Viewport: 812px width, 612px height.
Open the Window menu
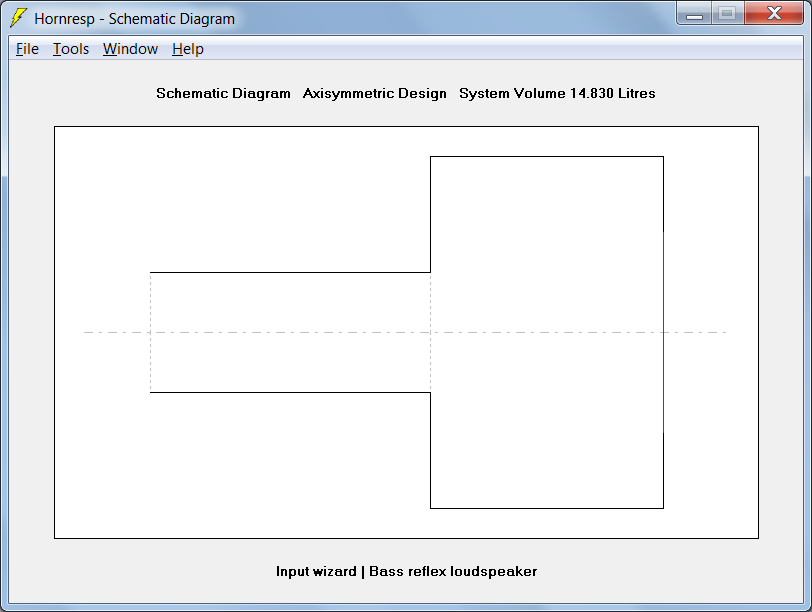[x=130, y=49]
